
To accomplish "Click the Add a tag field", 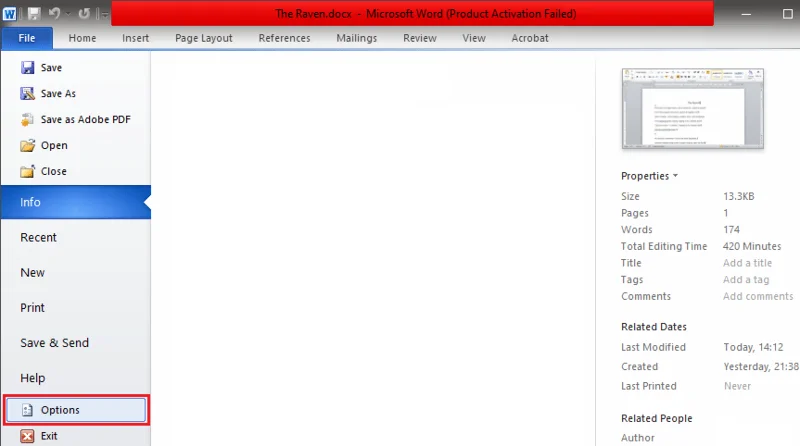I will click(745, 280).
